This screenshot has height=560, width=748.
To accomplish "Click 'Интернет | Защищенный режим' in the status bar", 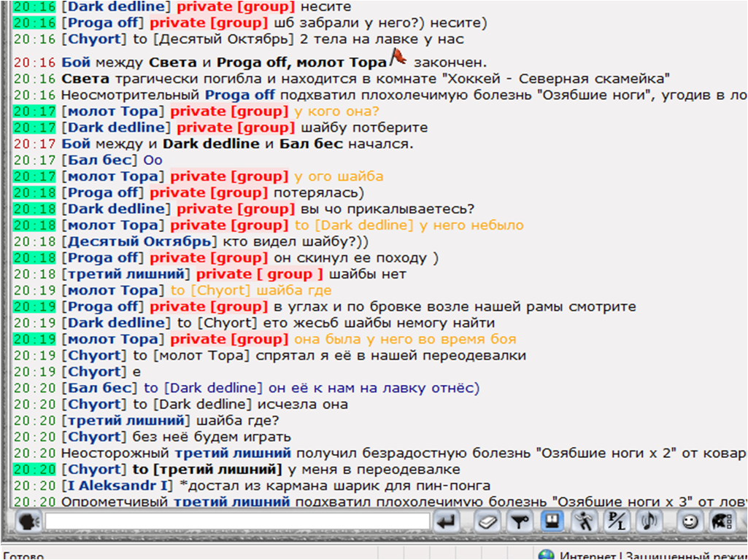I will [x=654, y=555].
